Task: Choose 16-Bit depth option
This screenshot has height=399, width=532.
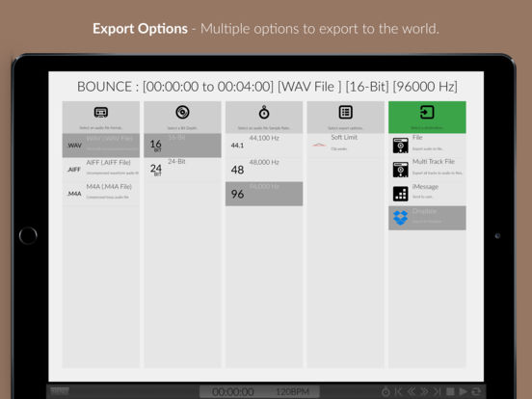Action: [x=182, y=146]
